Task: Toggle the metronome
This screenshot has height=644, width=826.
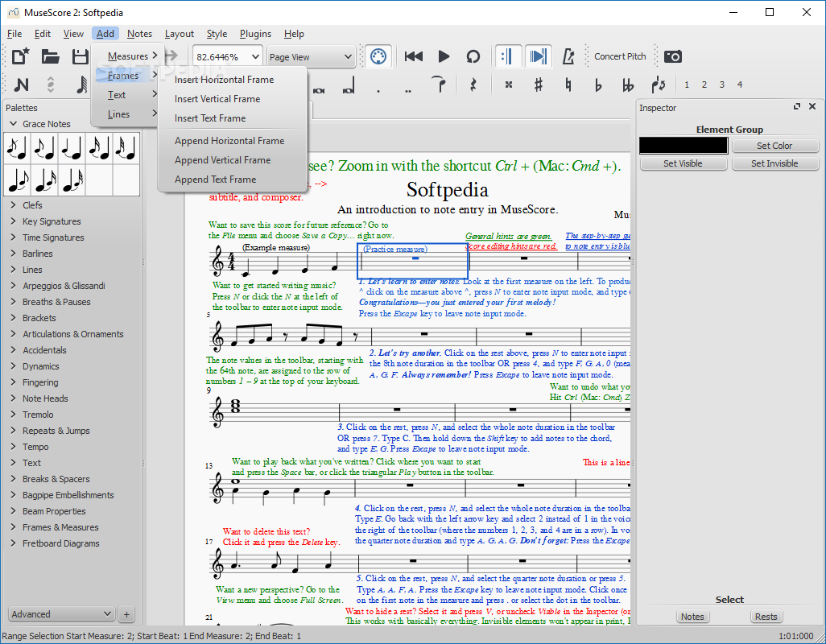Action: pyautogui.click(x=568, y=56)
